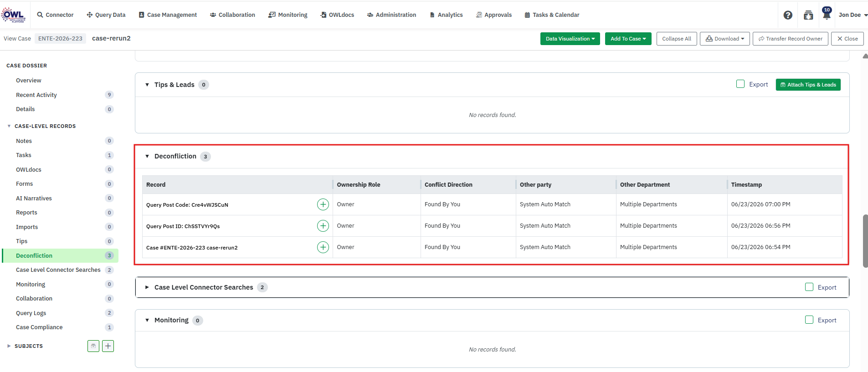Viewport: 868px width, 372px height.
Task: Select Case Compliance in sidebar
Action: coord(39,327)
